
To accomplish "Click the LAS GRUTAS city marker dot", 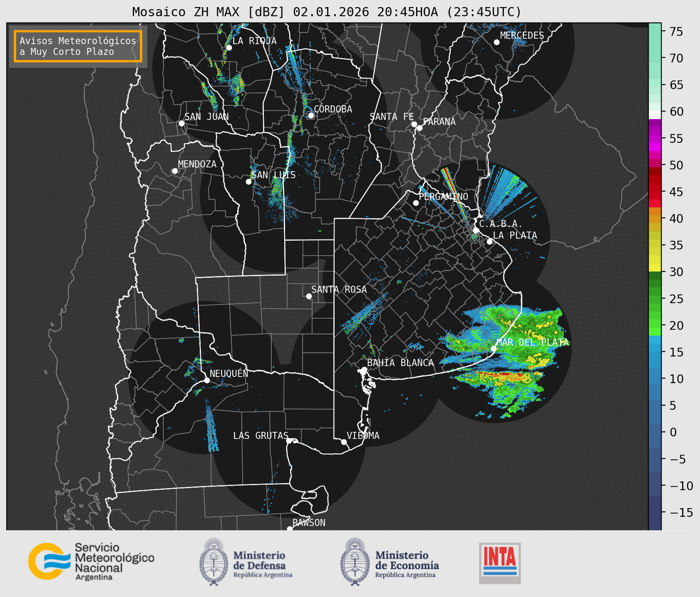I will pyautogui.click(x=289, y=441).
